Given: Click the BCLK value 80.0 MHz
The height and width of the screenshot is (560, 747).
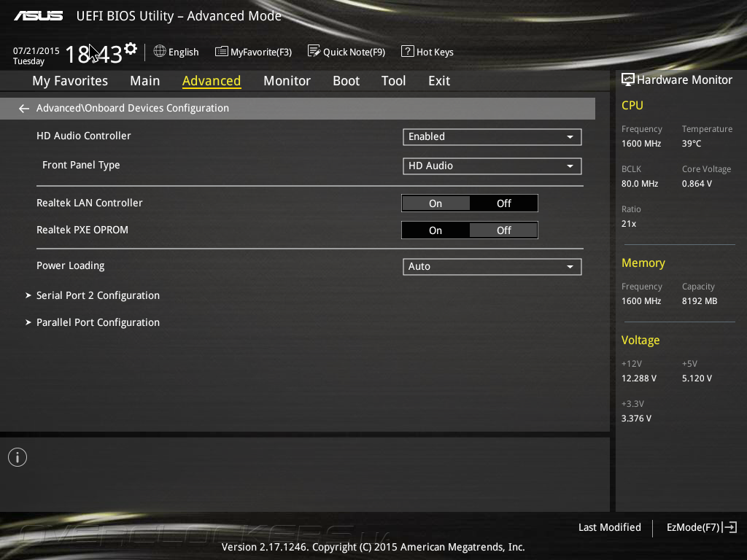Looking at the screenshot, I should coord(640,183).
